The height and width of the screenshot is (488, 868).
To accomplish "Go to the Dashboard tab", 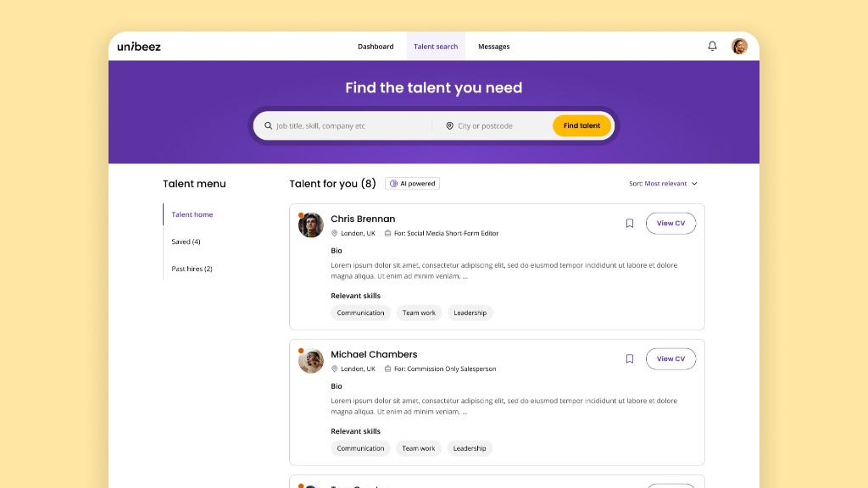I will [x=376, y=47].
